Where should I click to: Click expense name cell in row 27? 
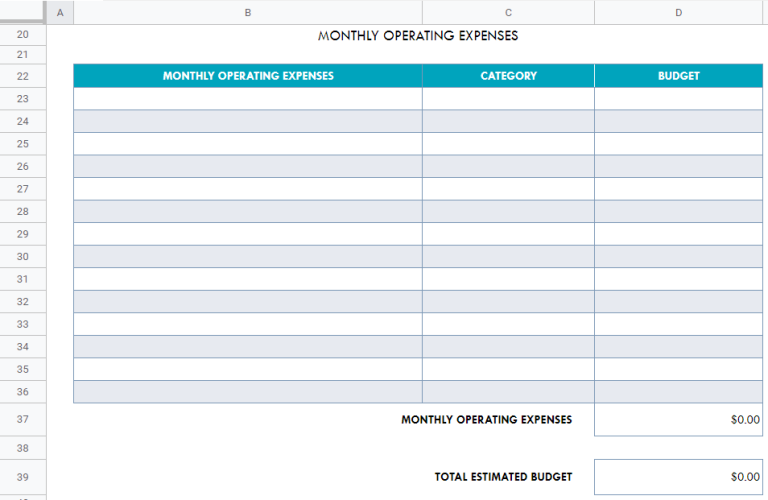[248, 189]
